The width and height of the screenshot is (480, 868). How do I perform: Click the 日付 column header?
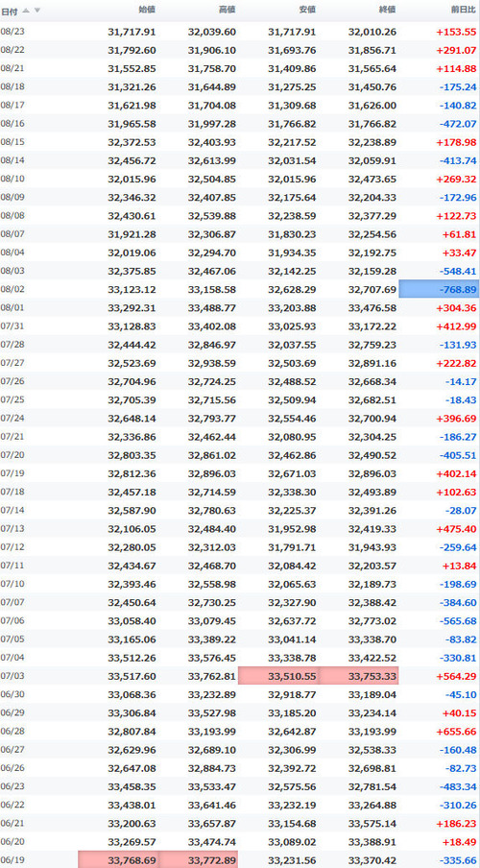click(x=9, y=10)
